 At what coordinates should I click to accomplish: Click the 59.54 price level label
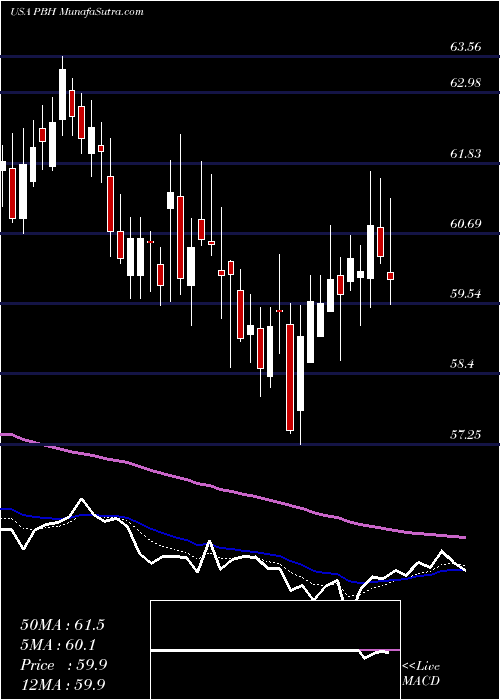point(466,293)
